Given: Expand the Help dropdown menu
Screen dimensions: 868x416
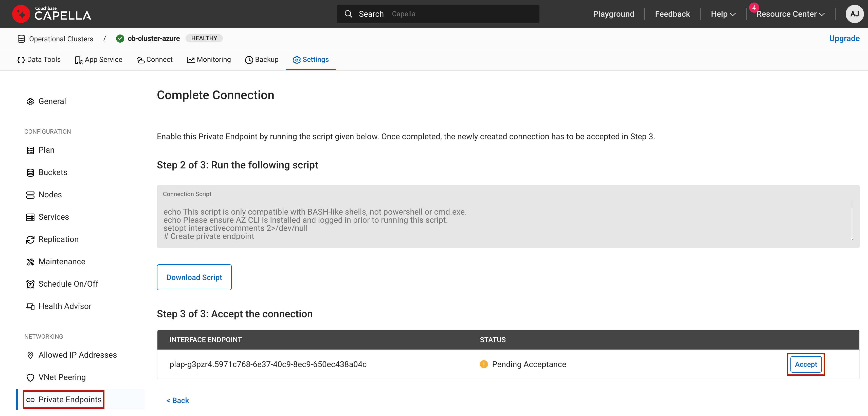Looking at the screenshot, I should click(723, 14).
